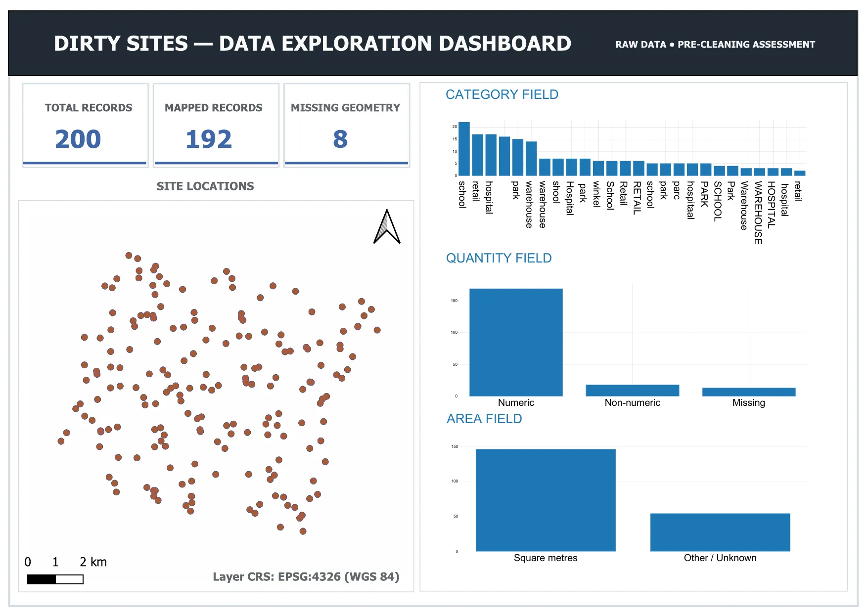Select the Mapped Records value 192
Screen dimensions: 868x614
tap(209, 139)
